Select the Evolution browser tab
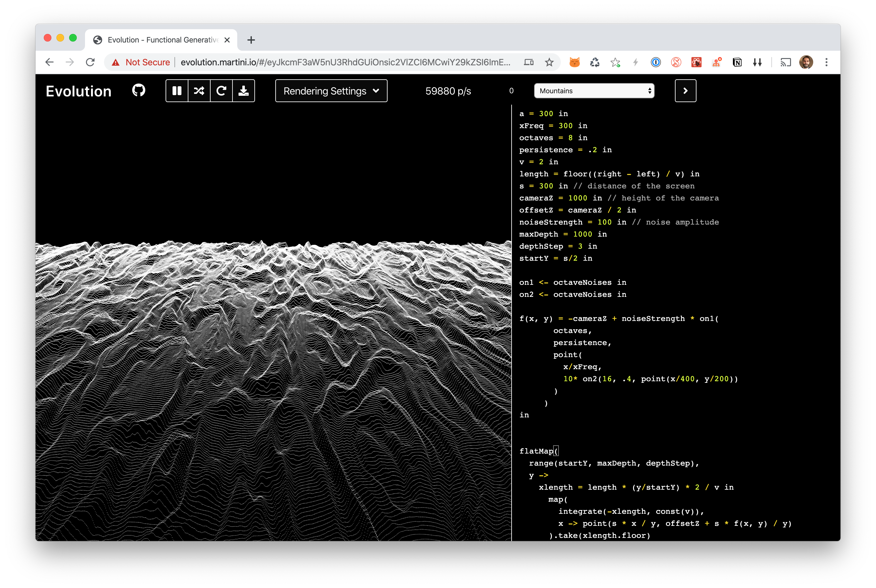This screenshot has height=588, width=876. [161, 40]
